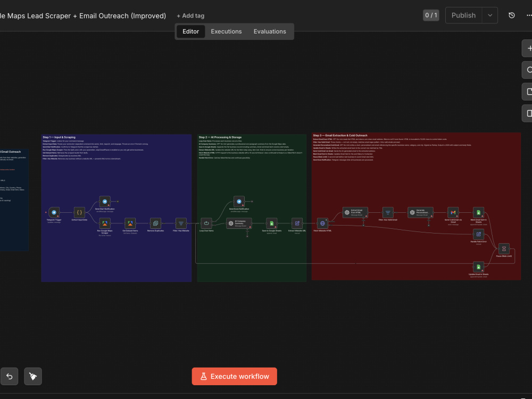Select the Send Cold Email via Gmail node
This screenshot has width=532, height=399.
(x=453, y=212)
